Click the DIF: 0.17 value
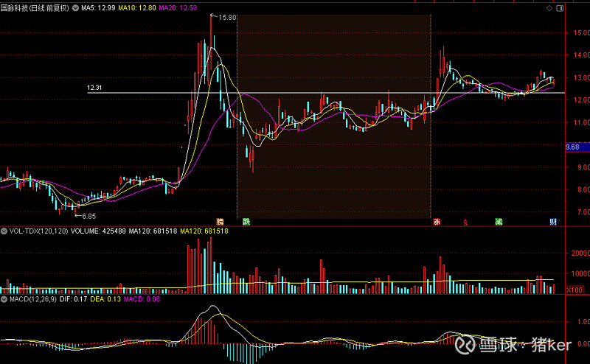Image resolution: width=590 pixels, height=364 pixels. pyautogui.click(x=73, y=299)
